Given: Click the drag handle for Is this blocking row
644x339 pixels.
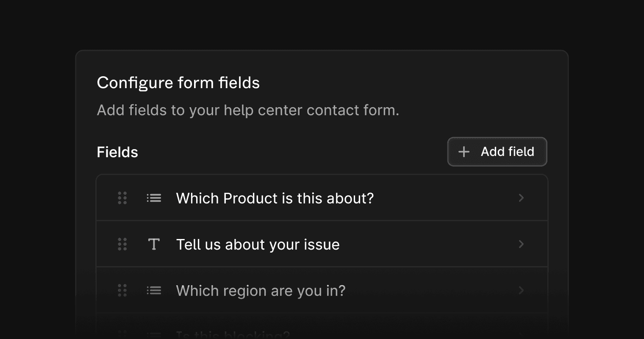Looking at the screenshot, I should click(122, 335).
